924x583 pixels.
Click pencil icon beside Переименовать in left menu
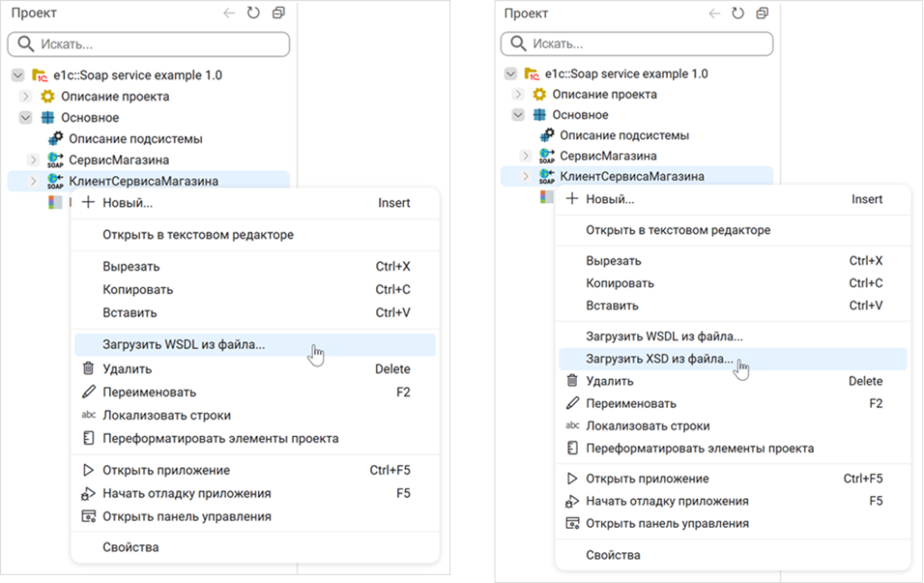88,393
